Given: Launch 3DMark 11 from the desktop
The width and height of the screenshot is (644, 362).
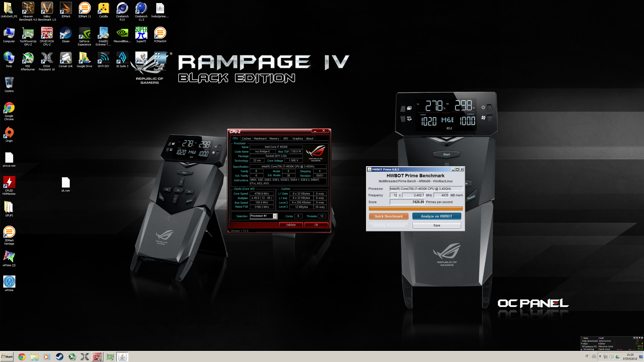Looking at the screenshot, I should coord(85,10).
